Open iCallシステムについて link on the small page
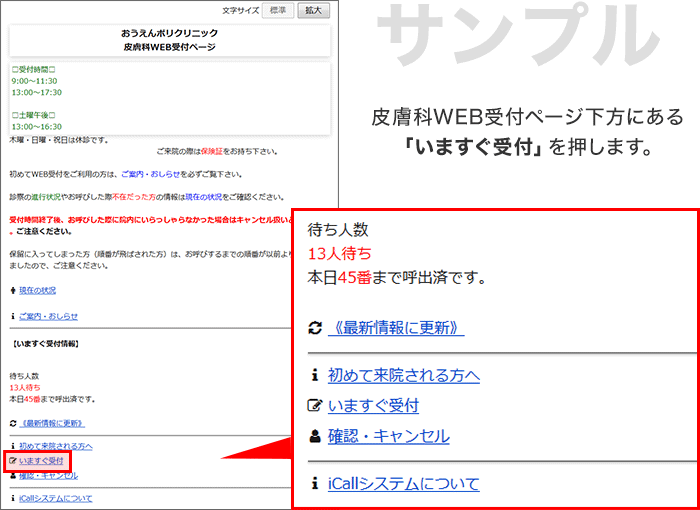 point(56,498)
